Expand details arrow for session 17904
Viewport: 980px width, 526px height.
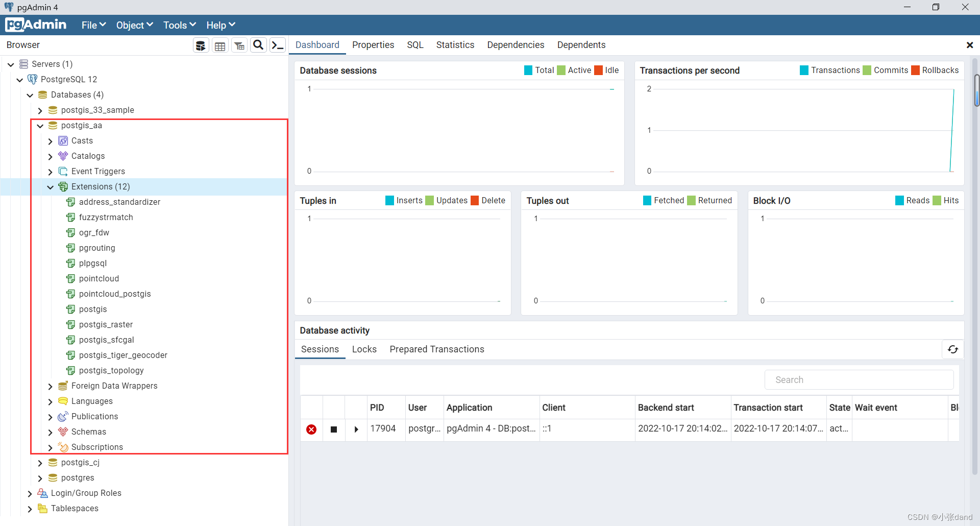(356, 429)
